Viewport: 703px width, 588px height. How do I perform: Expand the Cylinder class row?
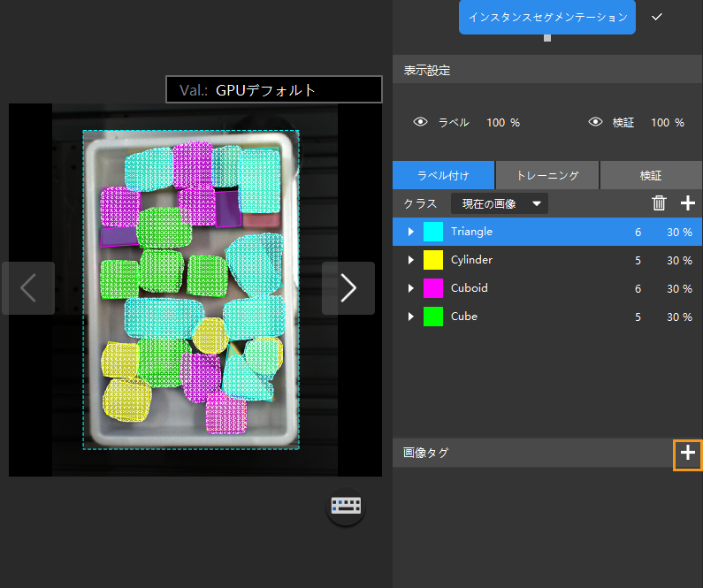(x=410, y=260)
